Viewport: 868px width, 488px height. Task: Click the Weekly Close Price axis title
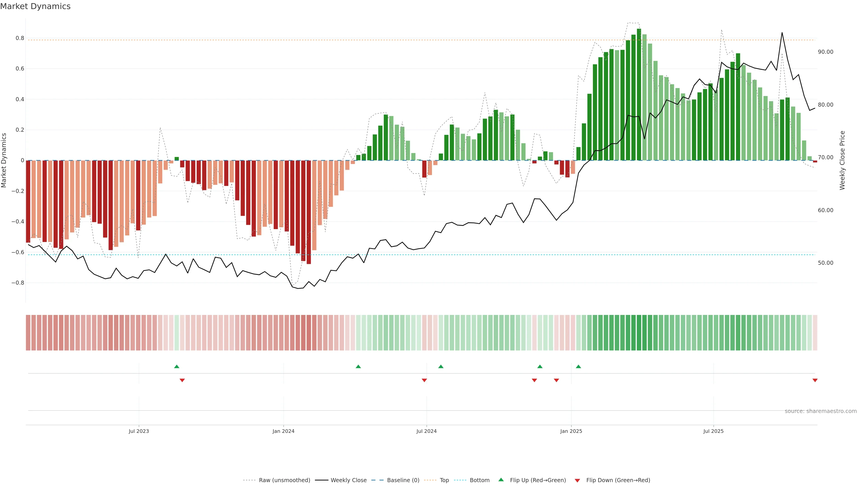tap(842, 160)
